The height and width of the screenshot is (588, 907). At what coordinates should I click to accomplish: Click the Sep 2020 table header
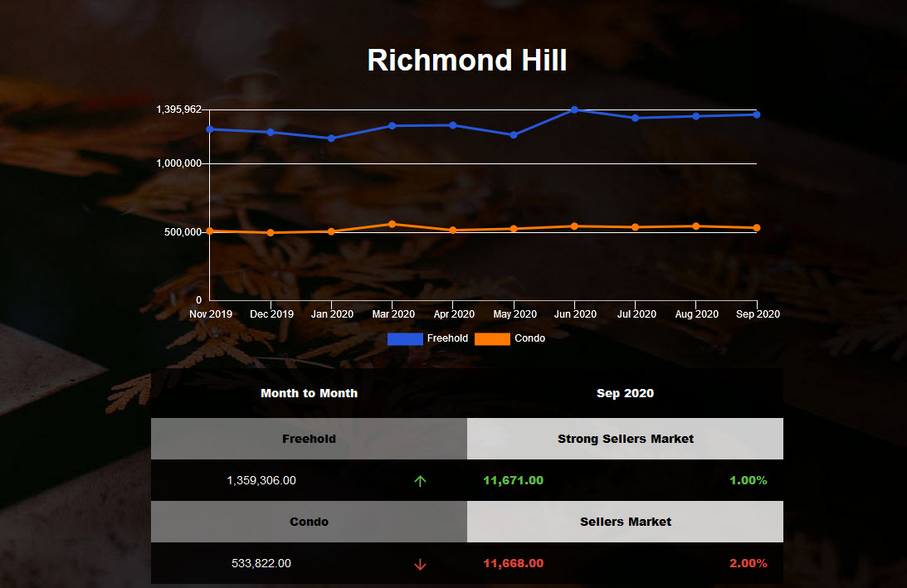625,393
